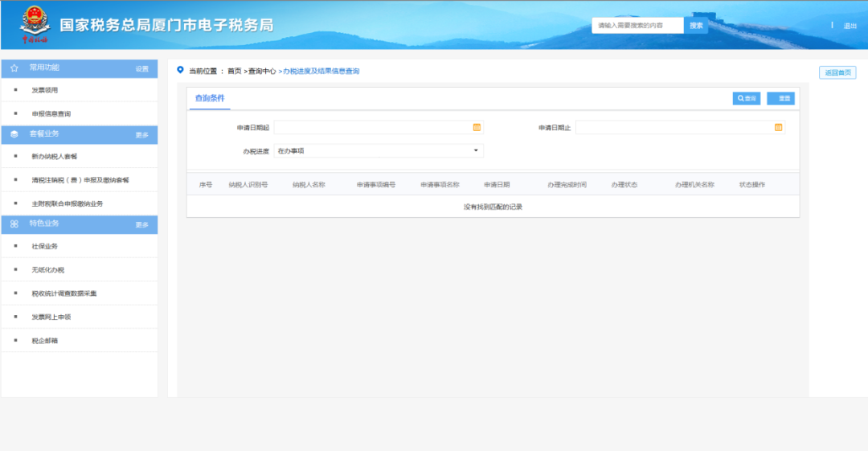Click the 套餐业务 section header
This screenshot has width=868, height=451.
(x=79, y=134)
